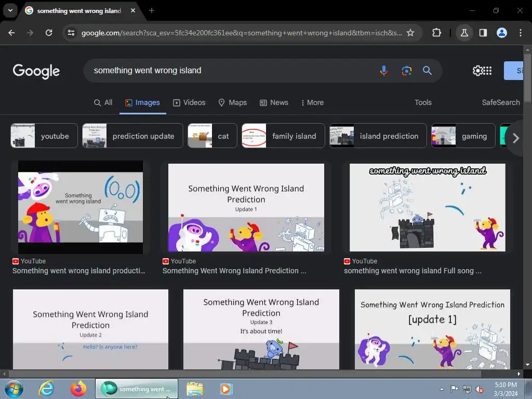Screen dimensions: 532x399
Task: Open a new browser tab
Action: coord(152,10)
